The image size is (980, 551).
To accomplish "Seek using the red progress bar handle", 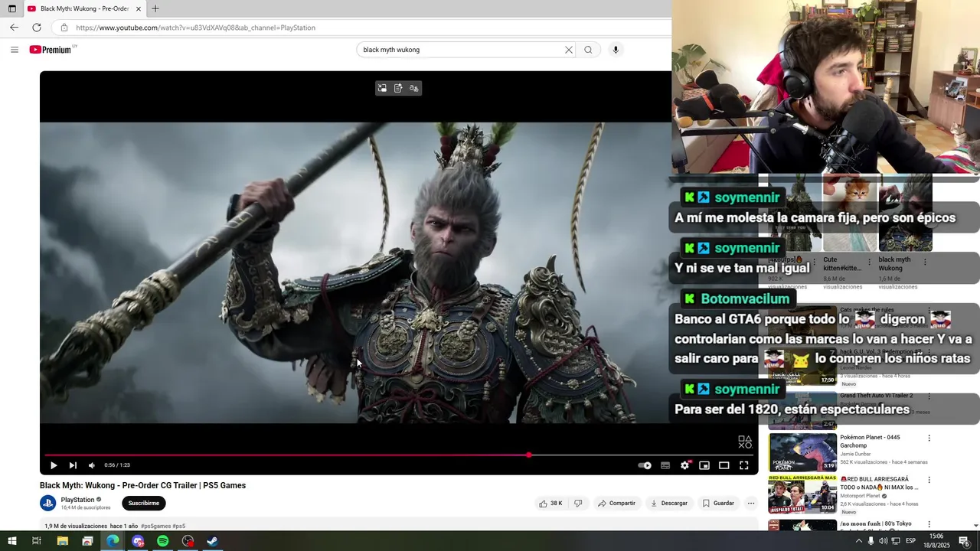I will coord(528,455).
